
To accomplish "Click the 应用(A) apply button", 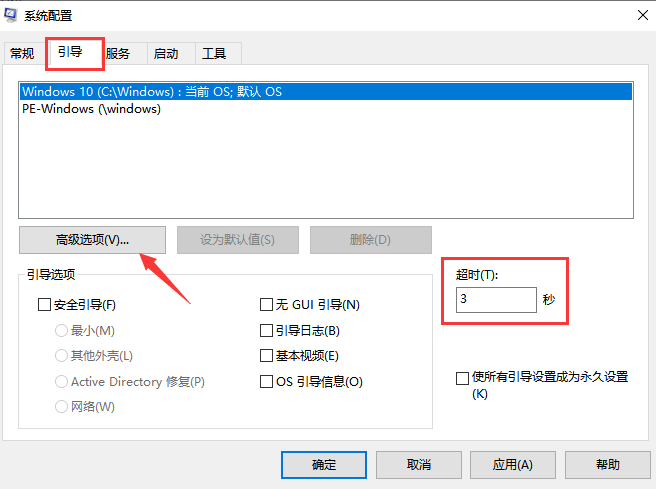I will click(512, 465).
